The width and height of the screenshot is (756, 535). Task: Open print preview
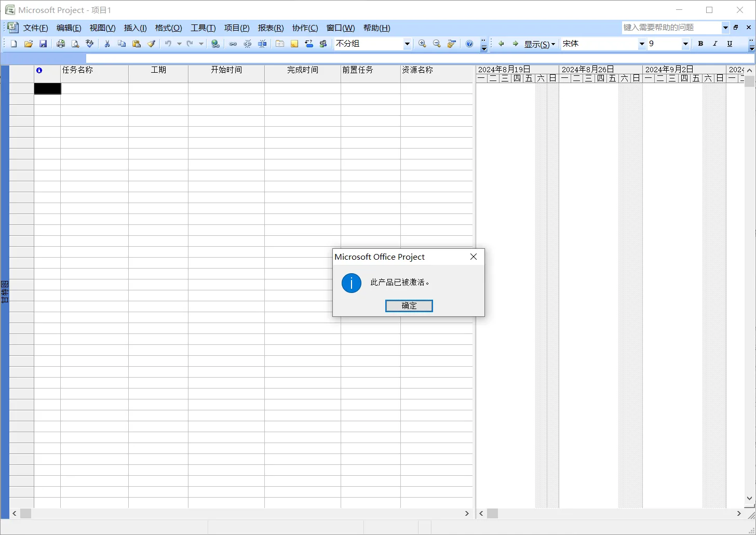click(75, 44)
